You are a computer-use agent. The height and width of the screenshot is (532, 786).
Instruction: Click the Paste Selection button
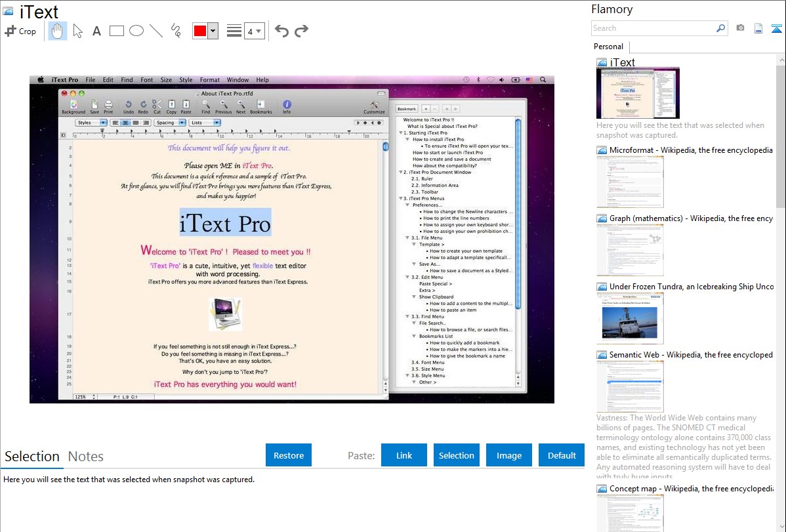(457, 455)
